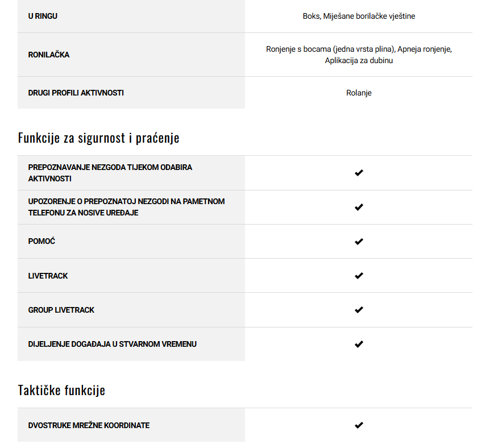The image size is (502, 448).
Task: Click the Ronjenje s bocama description text
Action: click(359, 55)
